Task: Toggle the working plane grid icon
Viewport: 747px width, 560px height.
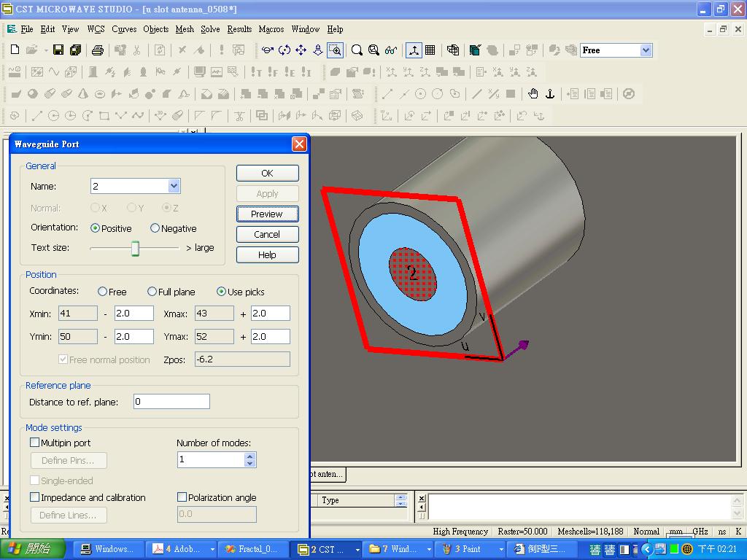Action: (430, 50)
